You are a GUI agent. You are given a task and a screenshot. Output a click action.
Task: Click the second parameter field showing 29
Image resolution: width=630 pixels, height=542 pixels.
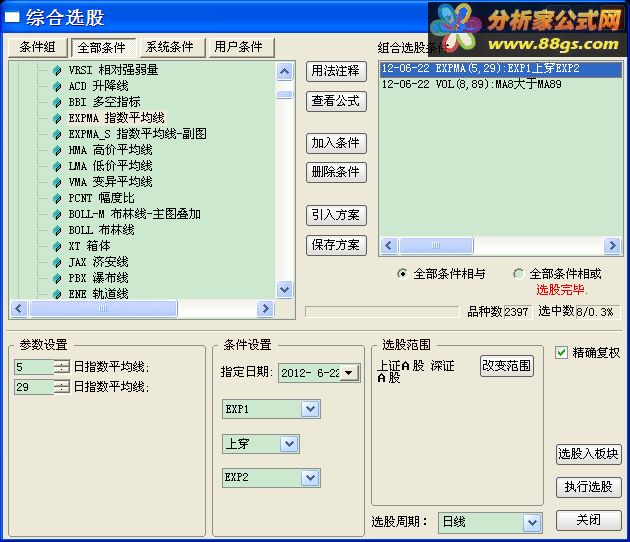click(x=34, y=387)
